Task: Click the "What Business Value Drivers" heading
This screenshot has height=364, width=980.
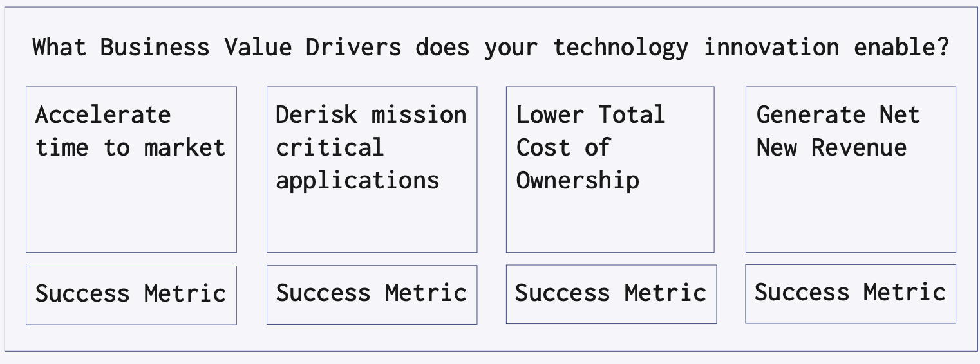Action: 491,48
